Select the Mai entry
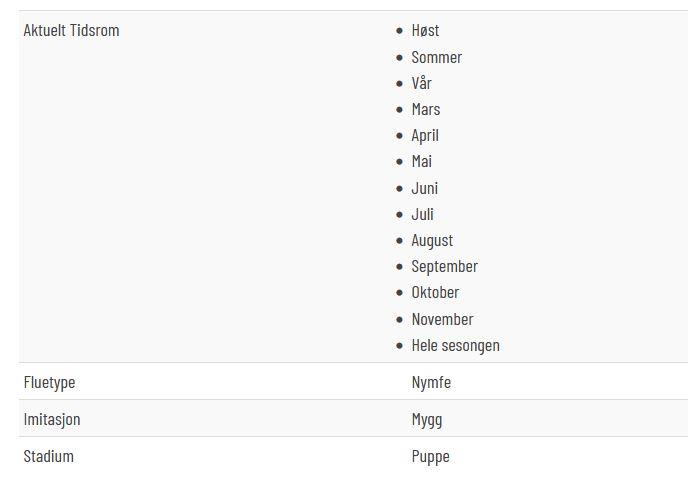 tap(422, 161)
